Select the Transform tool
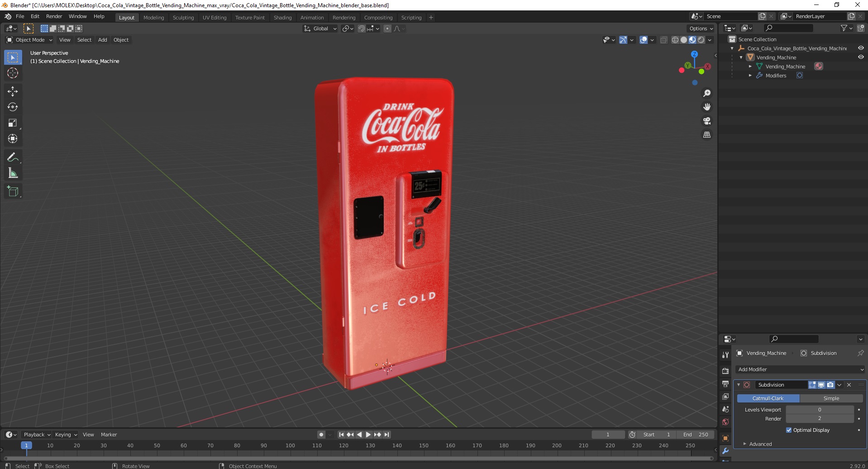The width and height of the screenshot is (868, 469). [x=13, y=139]
